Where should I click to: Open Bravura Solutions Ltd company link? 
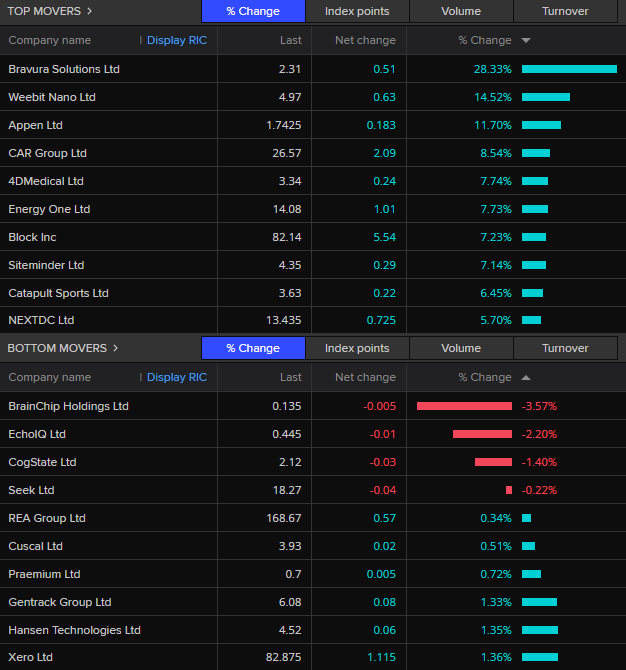click(64, 69)
